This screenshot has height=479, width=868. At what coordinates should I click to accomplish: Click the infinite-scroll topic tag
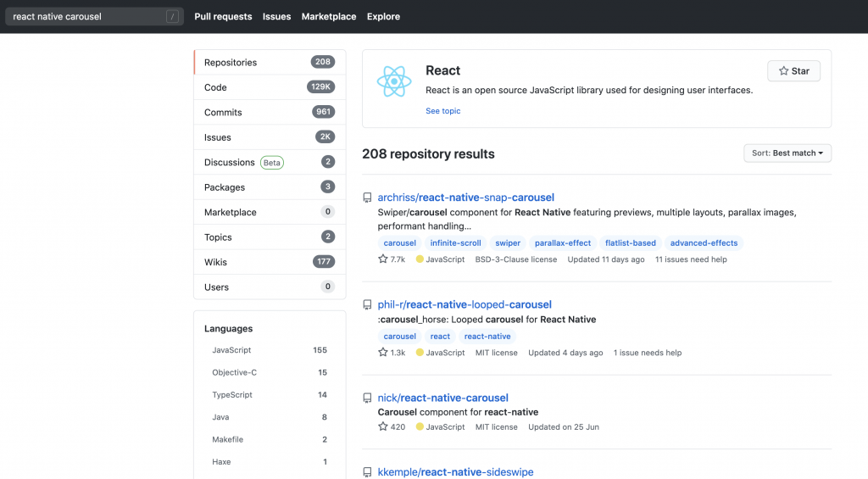tap(455, 242)
